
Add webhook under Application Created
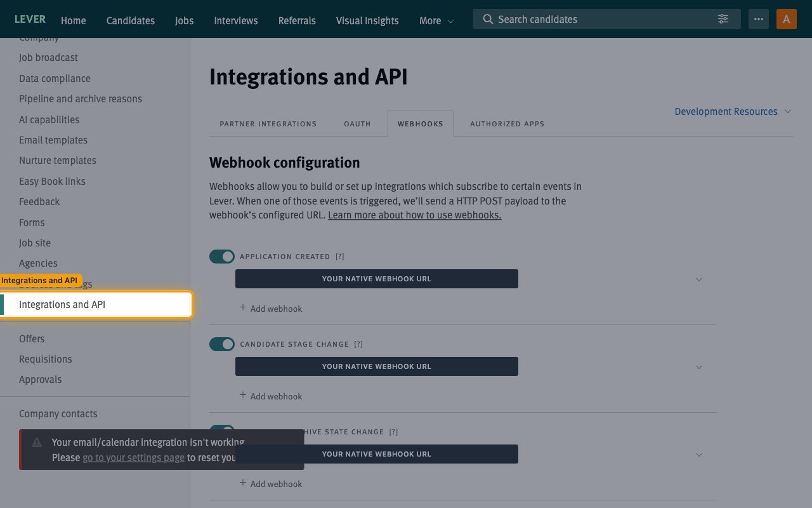coord(271,308)
